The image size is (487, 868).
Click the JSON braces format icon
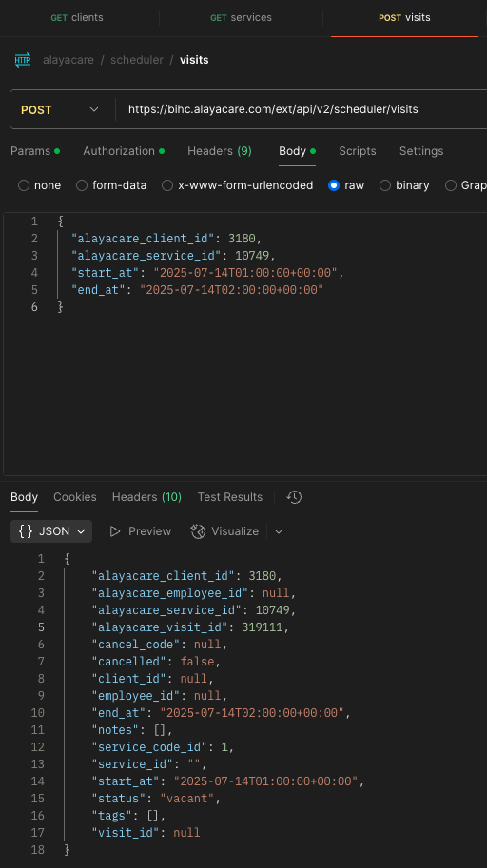[x=26, y=531]
